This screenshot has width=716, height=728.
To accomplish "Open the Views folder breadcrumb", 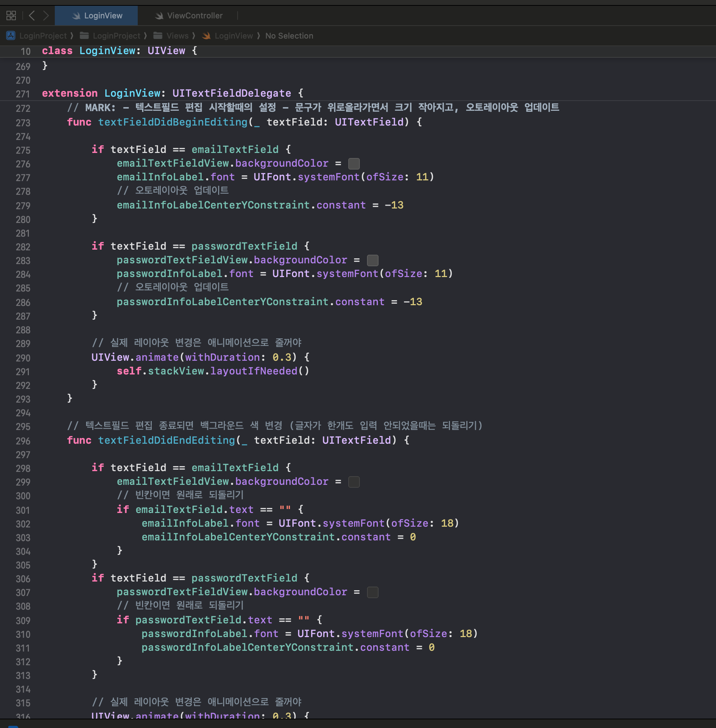I will (x=177, y=36).
